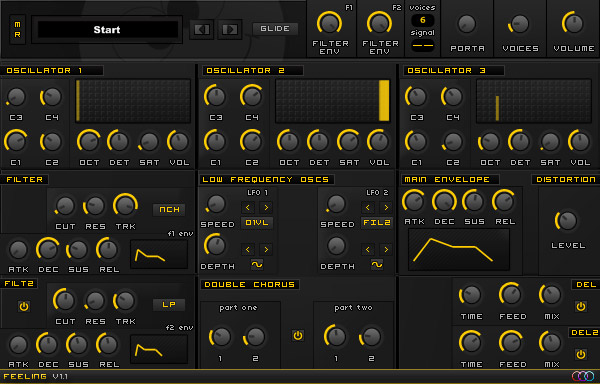Click the F2 FILTER ENV knob

coord(379,24)
